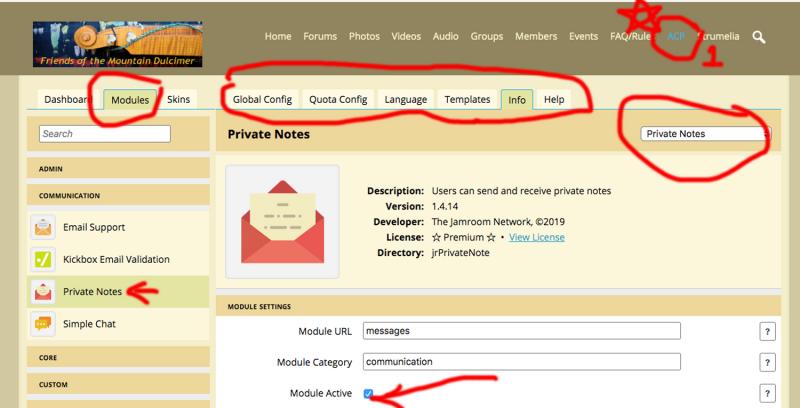Image resolution: width=800 pixels, height=408 pixels.
Task: Open Audio in the top navigation
Action: [445, 36]
